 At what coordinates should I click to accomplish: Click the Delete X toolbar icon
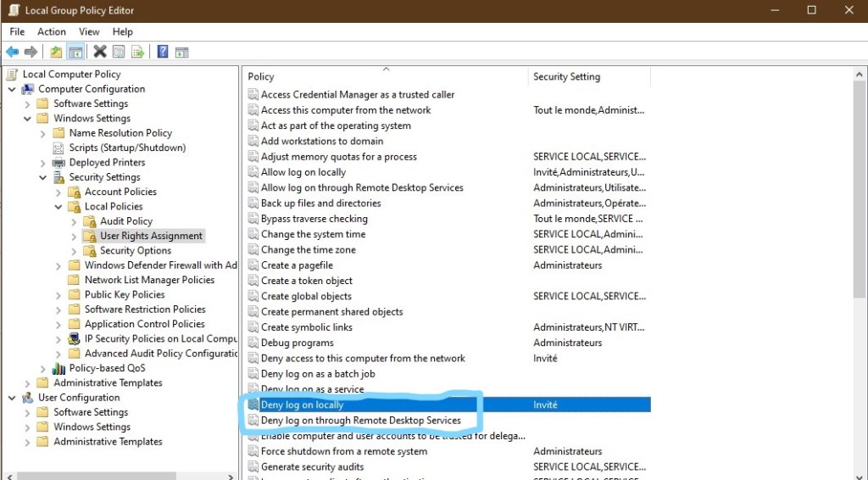click(100, 52)
